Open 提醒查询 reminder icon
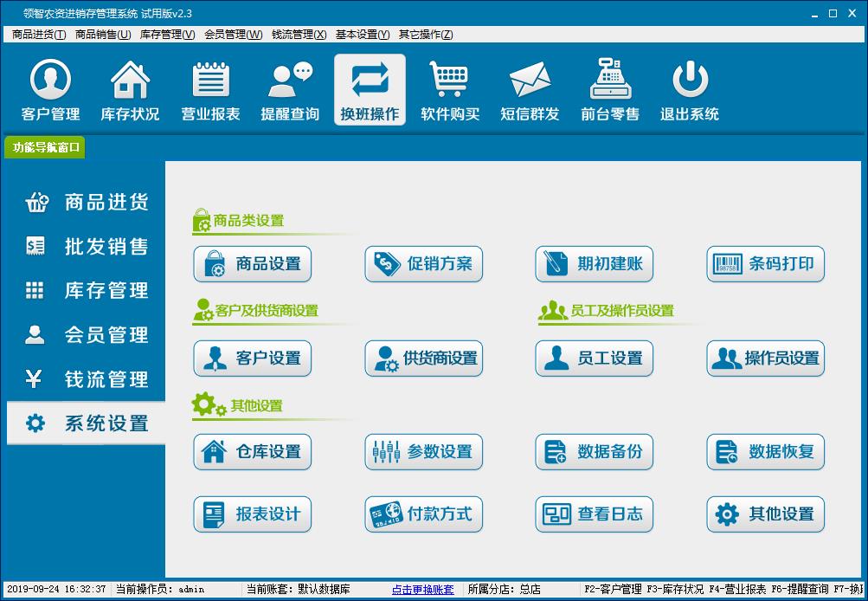868x601 pixels. tap(290, 90)
